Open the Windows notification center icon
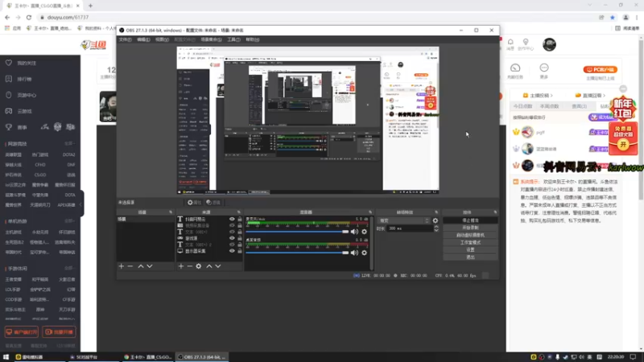 [633, 357]
